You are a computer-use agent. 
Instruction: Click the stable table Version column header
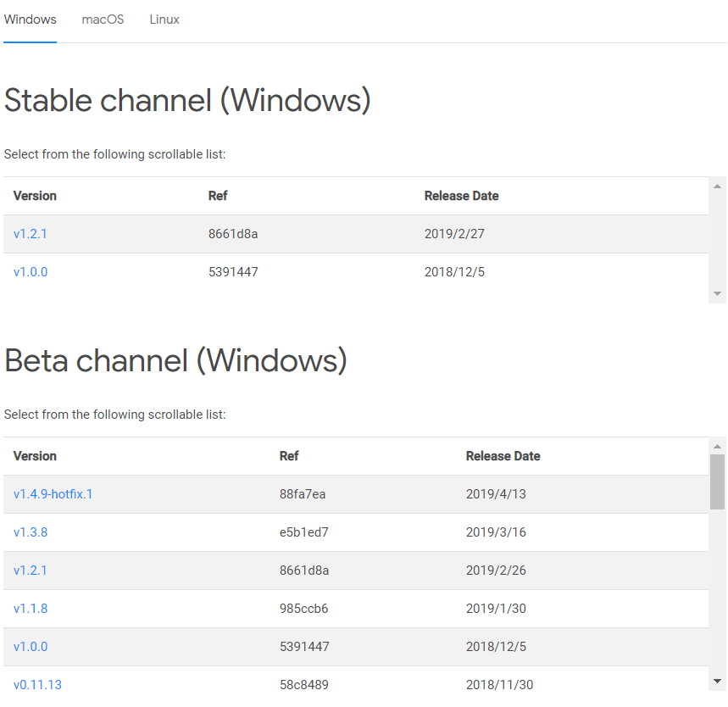point(35,196)
